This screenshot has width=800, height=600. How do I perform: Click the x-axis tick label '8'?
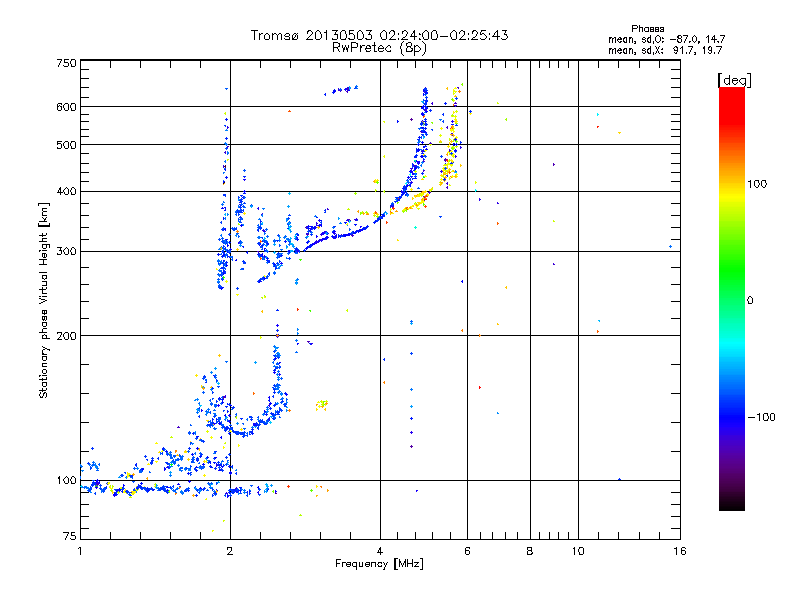click(x=530, y=551)
